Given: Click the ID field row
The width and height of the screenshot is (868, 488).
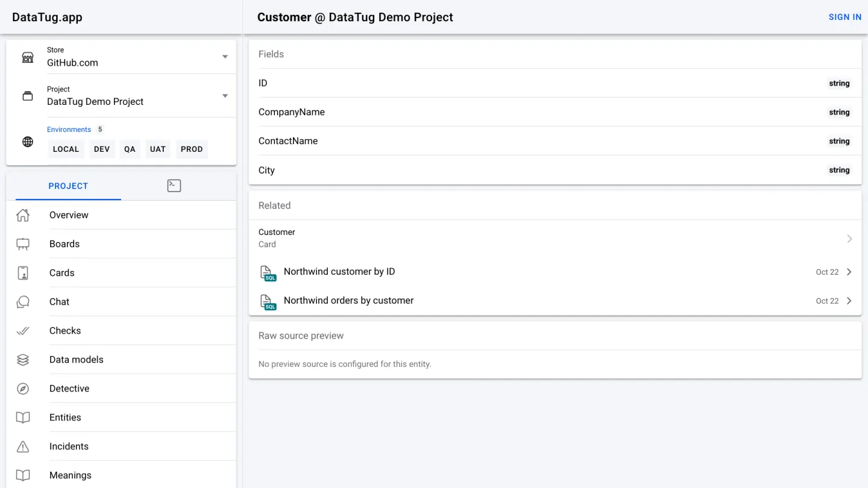Looking at the screenshot, I should pyautogui.click(x=555, y=83).
